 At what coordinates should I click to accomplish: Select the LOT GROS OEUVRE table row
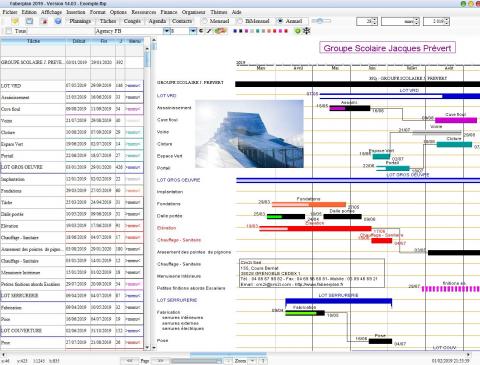tap(72, 167)
